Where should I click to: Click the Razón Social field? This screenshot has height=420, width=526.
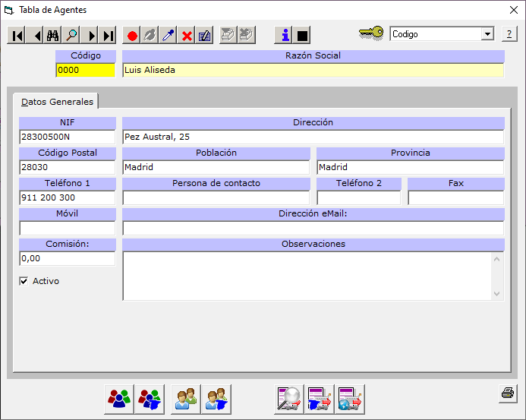click(313, 70)
